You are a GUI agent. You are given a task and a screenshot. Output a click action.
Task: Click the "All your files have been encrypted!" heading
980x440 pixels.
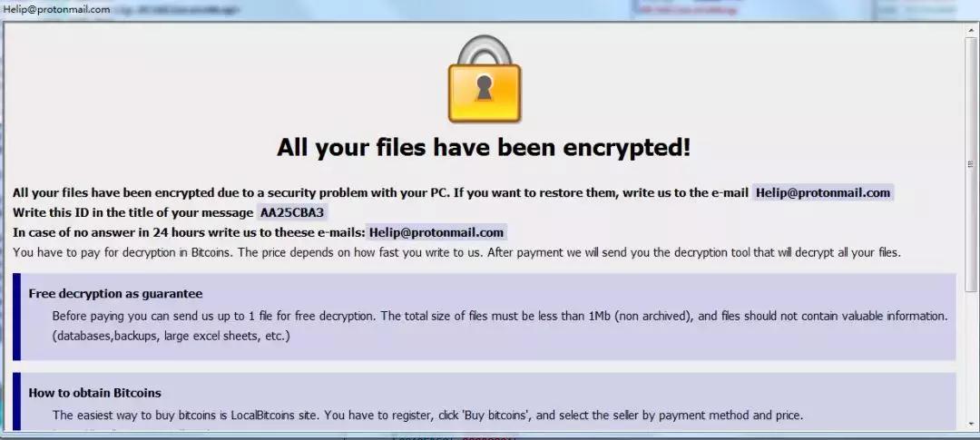point(484,148)
